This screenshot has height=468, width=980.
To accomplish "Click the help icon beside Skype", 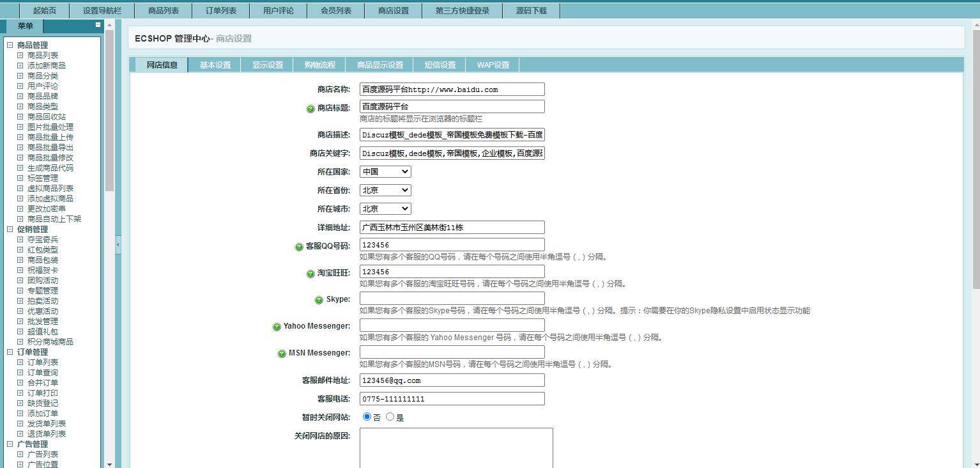I will click(319, 299).
